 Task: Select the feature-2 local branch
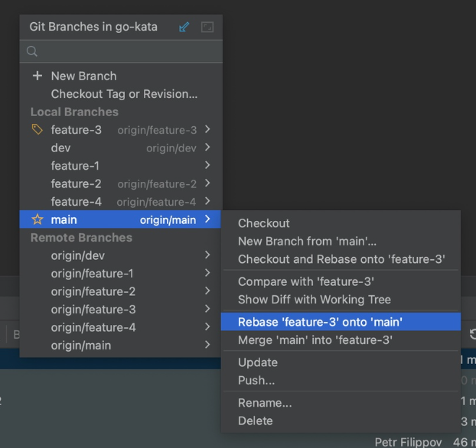76,183
